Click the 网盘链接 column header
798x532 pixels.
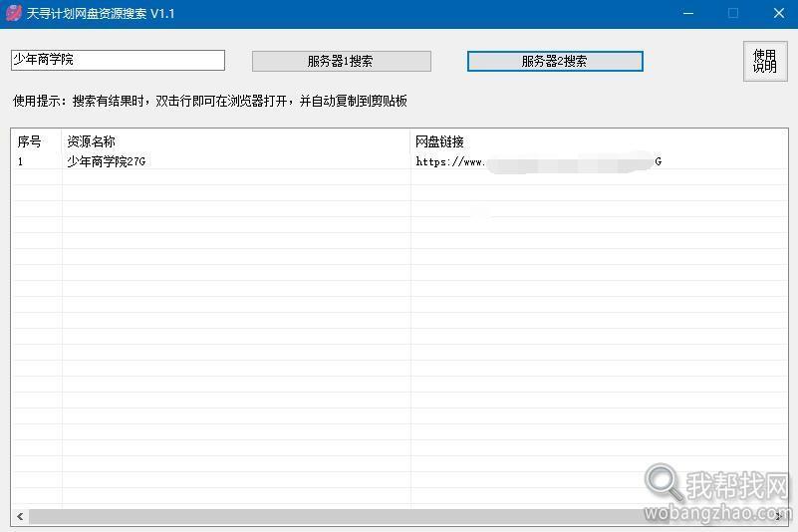click(439, 141)
